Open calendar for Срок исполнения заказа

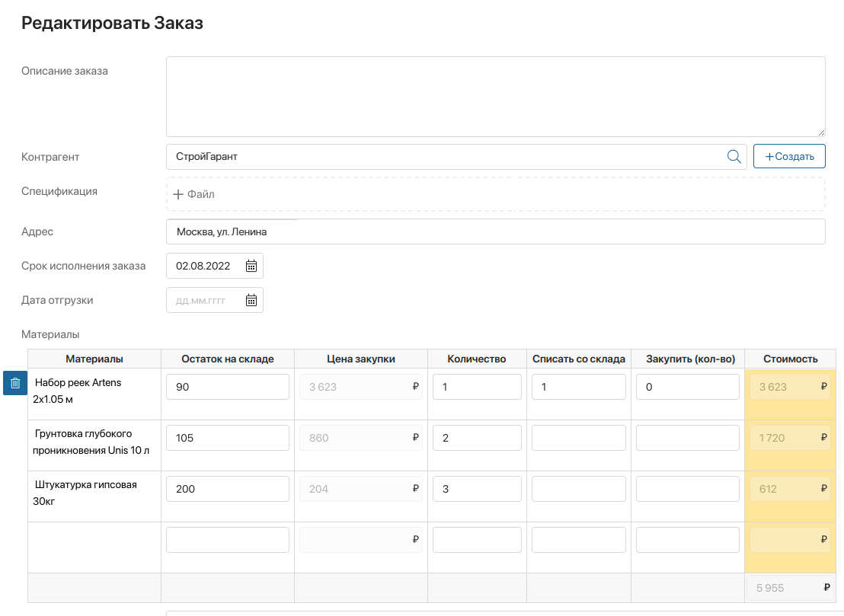[251, 266]
